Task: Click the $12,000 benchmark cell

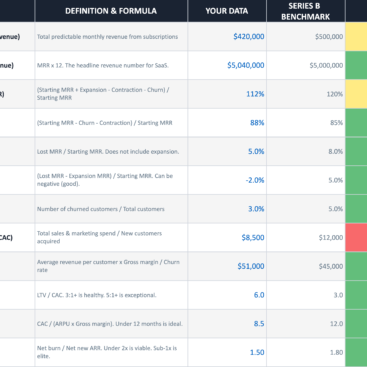Action: coord(306,238)
